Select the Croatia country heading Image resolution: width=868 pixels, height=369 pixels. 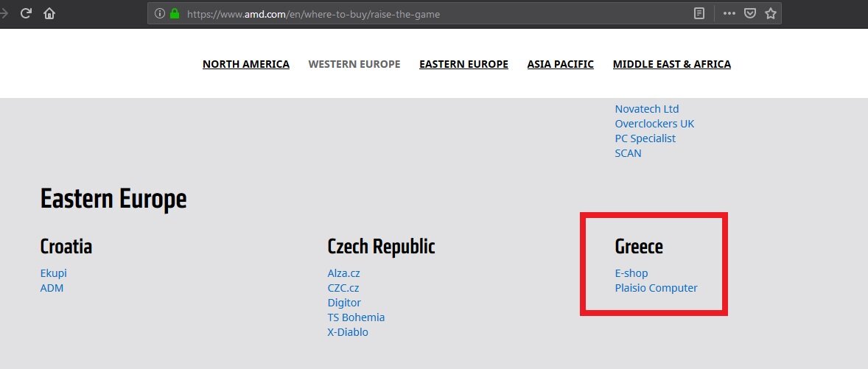66,247
